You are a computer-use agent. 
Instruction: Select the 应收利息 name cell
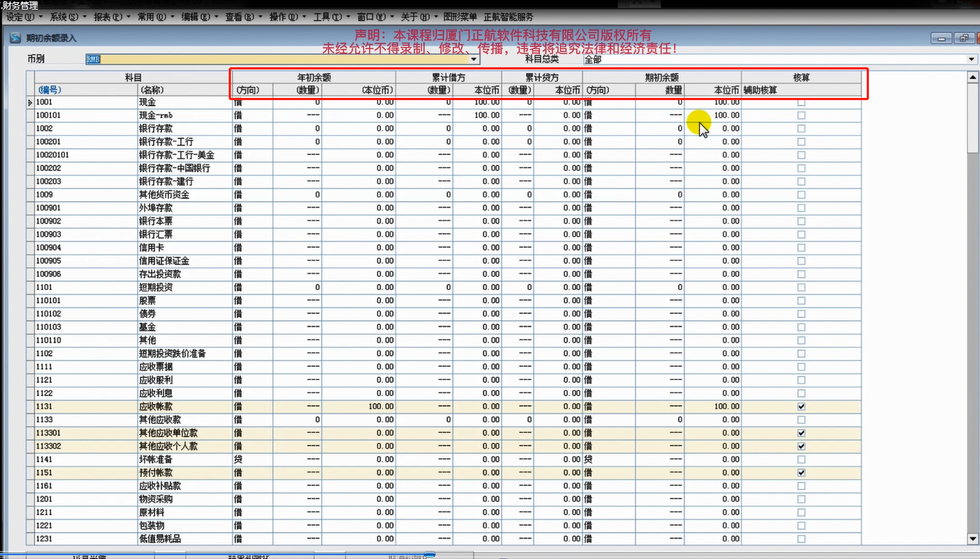coord(185,393)
